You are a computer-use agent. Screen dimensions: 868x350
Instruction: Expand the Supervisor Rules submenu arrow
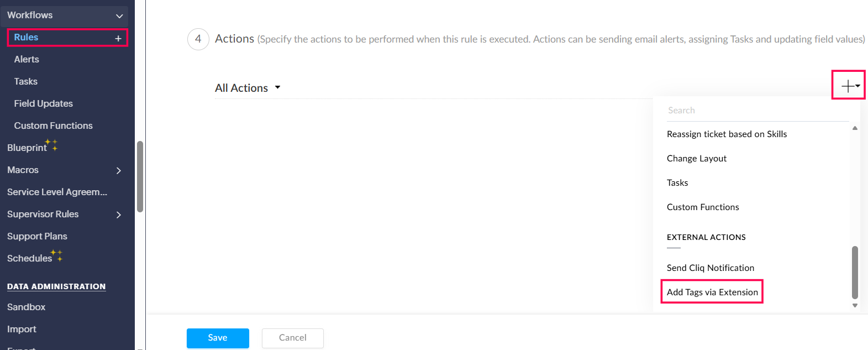(x=119, y=215)
